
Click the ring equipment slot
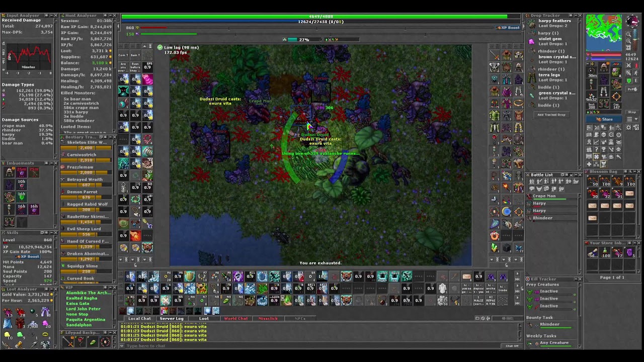point(592,96)
